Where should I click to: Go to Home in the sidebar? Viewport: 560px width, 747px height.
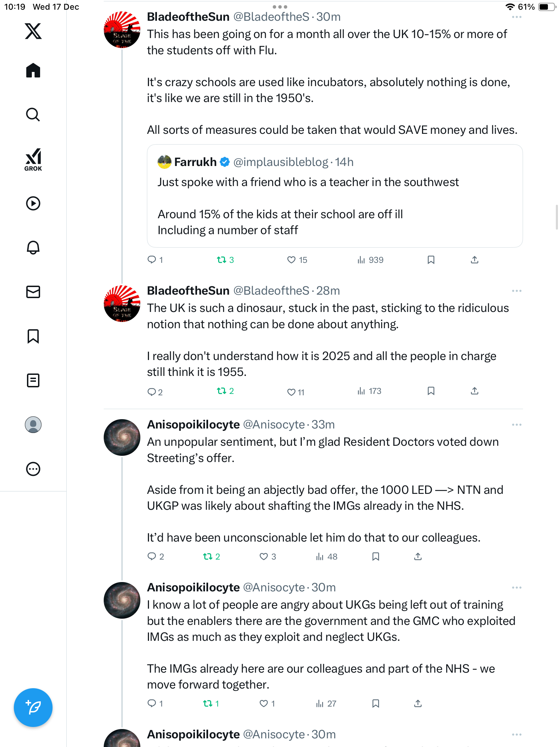(x=33, y=71)
